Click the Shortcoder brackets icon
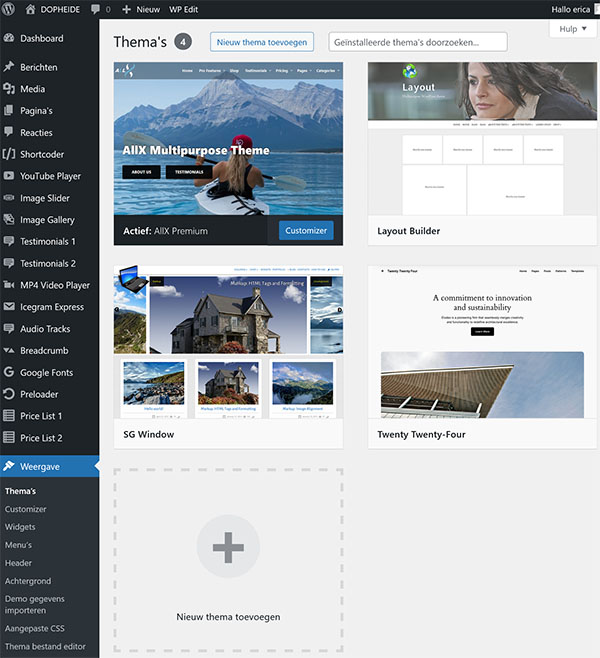 coord(9,154)
